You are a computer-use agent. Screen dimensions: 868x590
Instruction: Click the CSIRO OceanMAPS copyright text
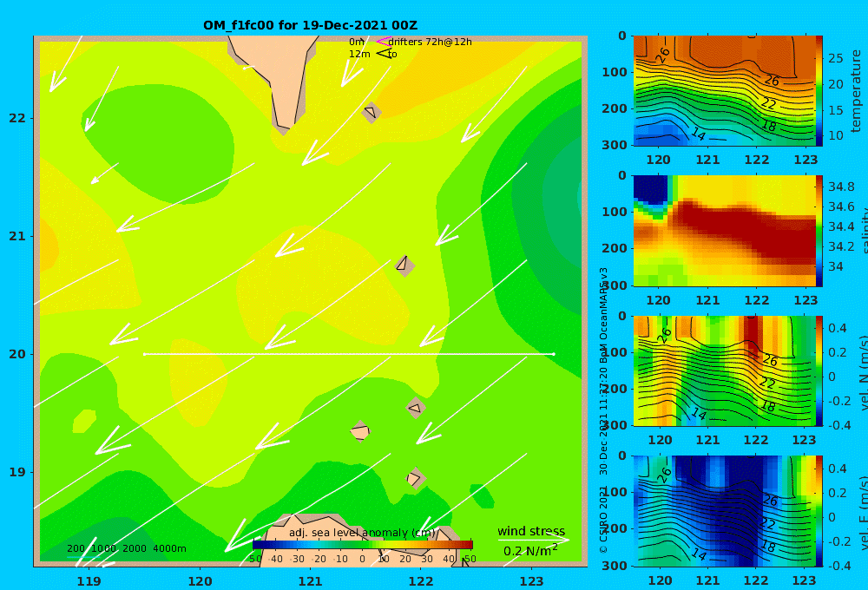(603, 410)
